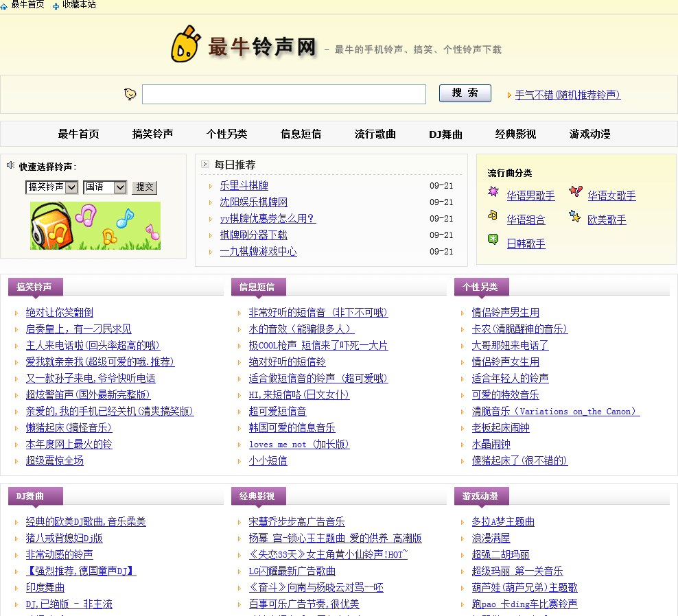
Task: Click the 搞笑铃声 purple section header
Action: [x=36, y=287]
